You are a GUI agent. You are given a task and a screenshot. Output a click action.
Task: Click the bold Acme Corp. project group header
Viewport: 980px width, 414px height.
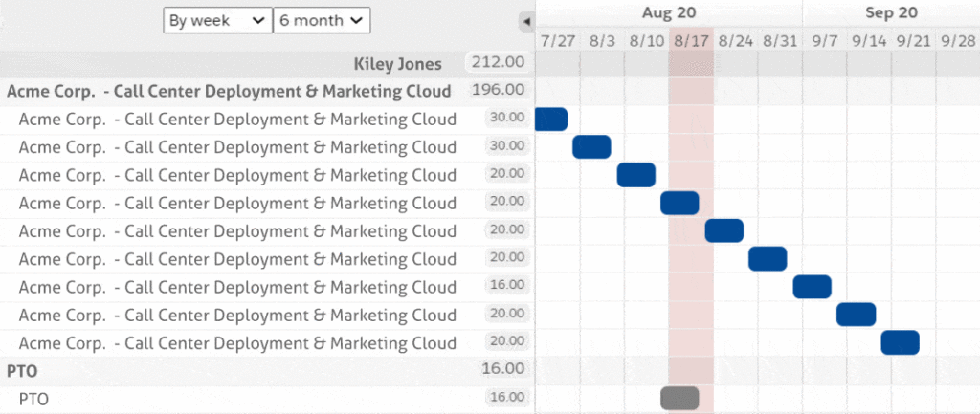(x=229, y=91)
